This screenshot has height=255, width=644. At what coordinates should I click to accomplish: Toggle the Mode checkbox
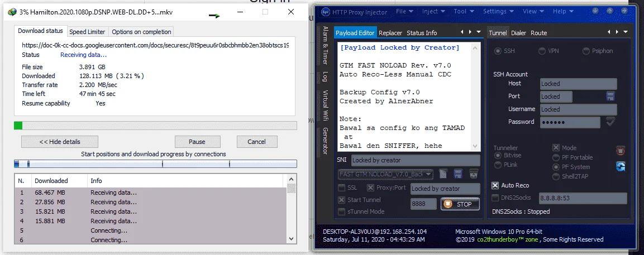pos(556,148)
